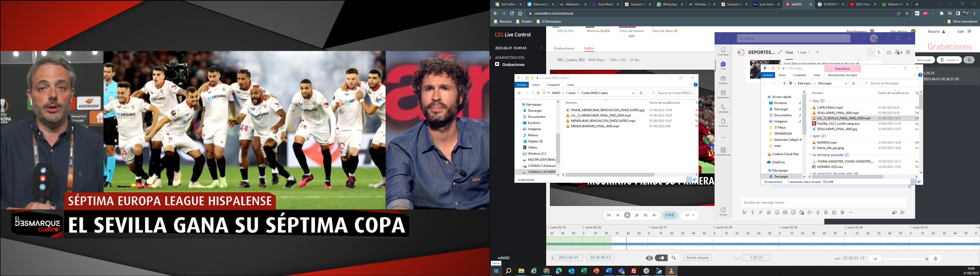
Task: Open the Editor tab in C21
Action: tap(589, 48)
